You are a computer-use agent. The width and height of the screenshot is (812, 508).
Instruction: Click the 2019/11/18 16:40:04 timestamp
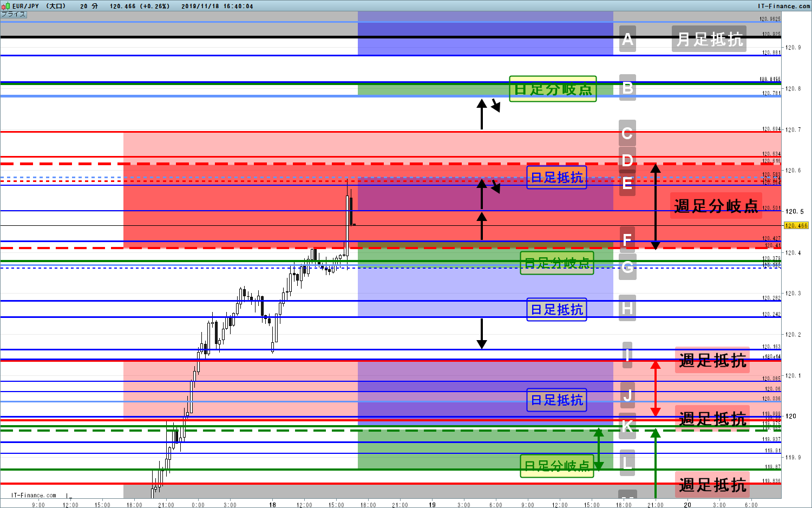217,6
